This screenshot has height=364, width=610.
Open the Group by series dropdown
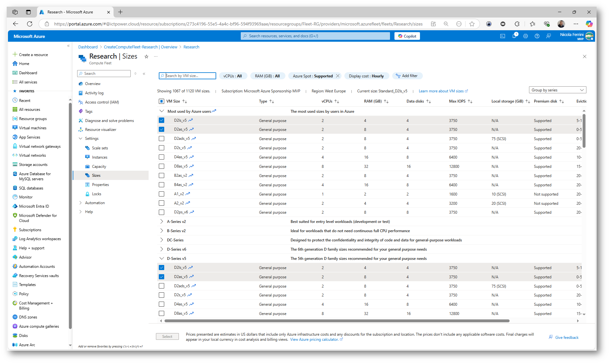coord(557,90)
